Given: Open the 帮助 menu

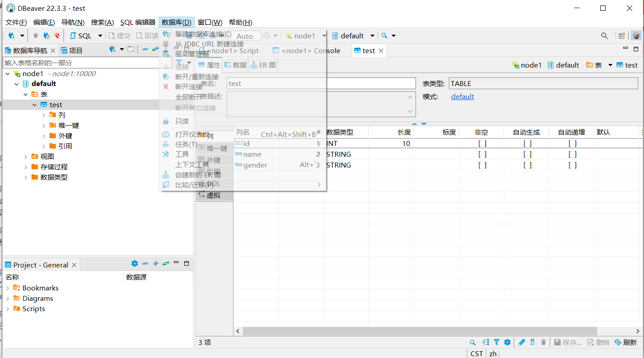Looking at the screenshot, I should [x=241, y=23].
